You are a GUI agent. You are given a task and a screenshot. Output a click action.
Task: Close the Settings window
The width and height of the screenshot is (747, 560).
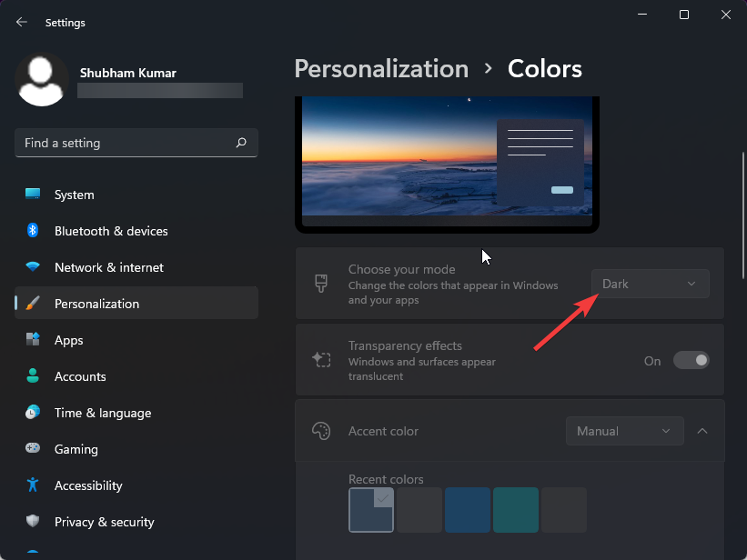click(725, 15)
